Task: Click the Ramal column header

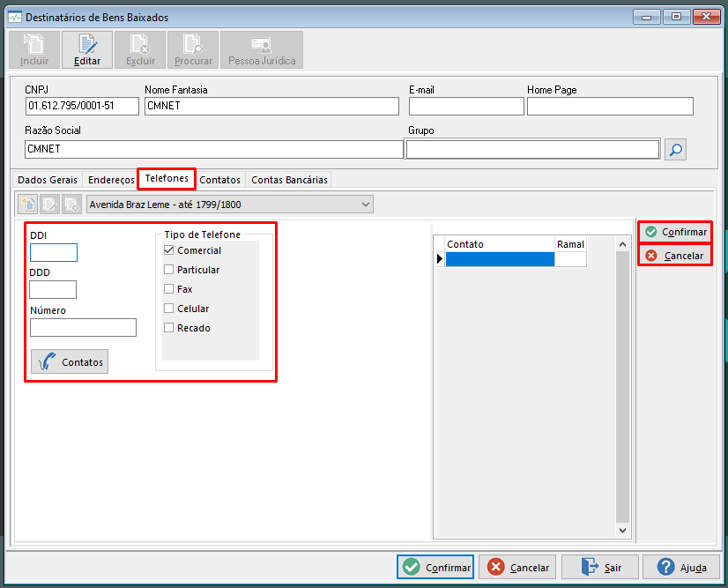Action: coord(570,244)
